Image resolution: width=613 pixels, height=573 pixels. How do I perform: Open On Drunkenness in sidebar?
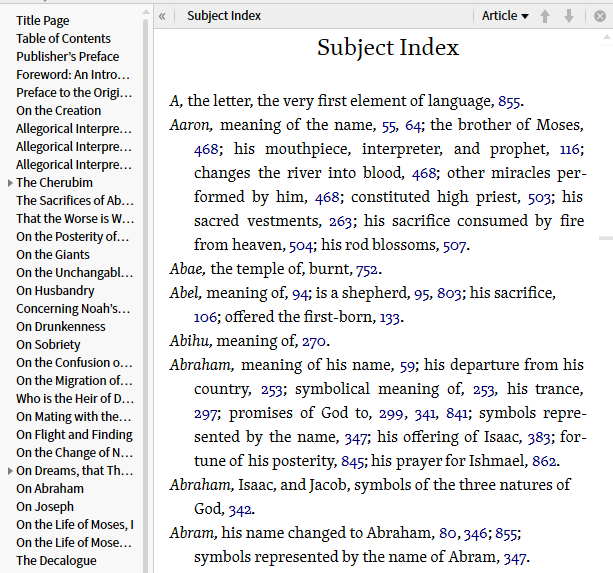[x=60, y=327]
